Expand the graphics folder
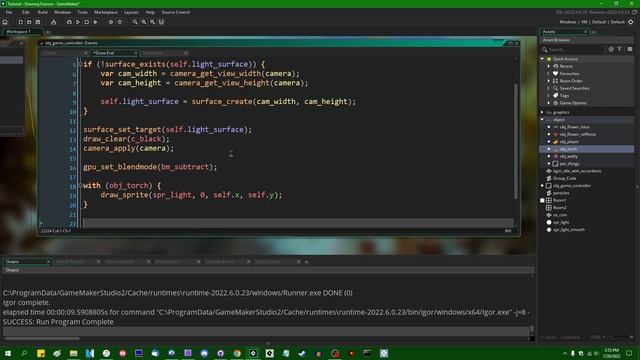The height and width of the screenshot is (360, 640). (542, 112)
